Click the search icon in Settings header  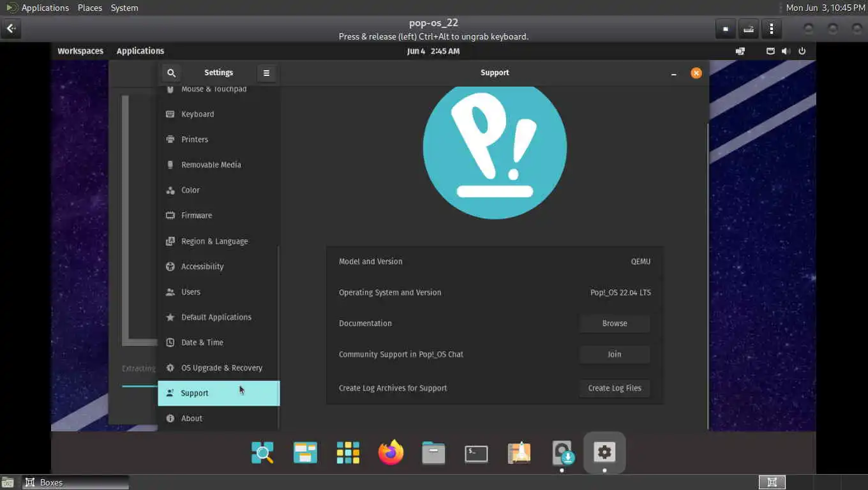point(171,73)
